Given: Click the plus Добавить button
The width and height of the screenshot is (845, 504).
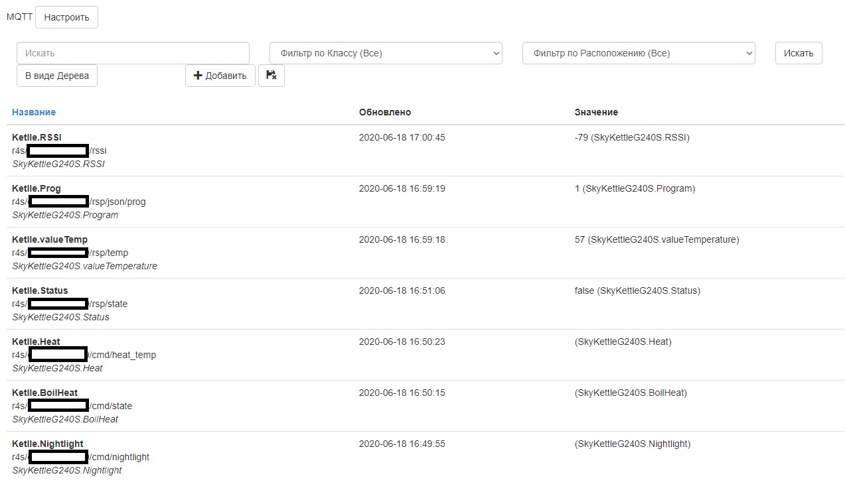Looking at the screenshot, I should click(x=220, y=76).
